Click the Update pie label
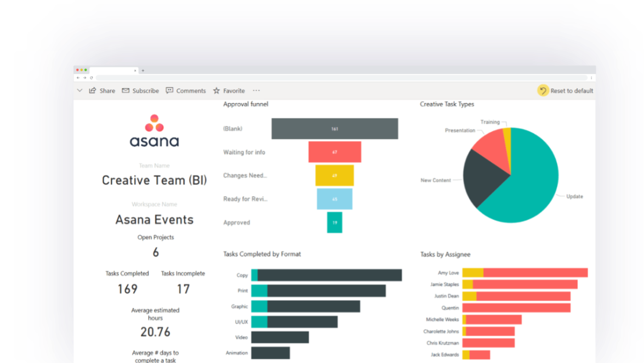The image size is (644, 363). coord(574,197)
